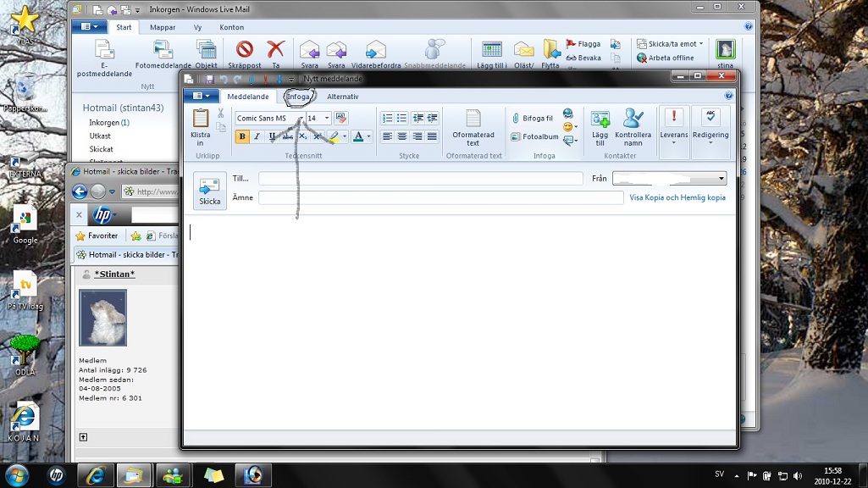Toggle center text alignment

(x=402, y=136)
